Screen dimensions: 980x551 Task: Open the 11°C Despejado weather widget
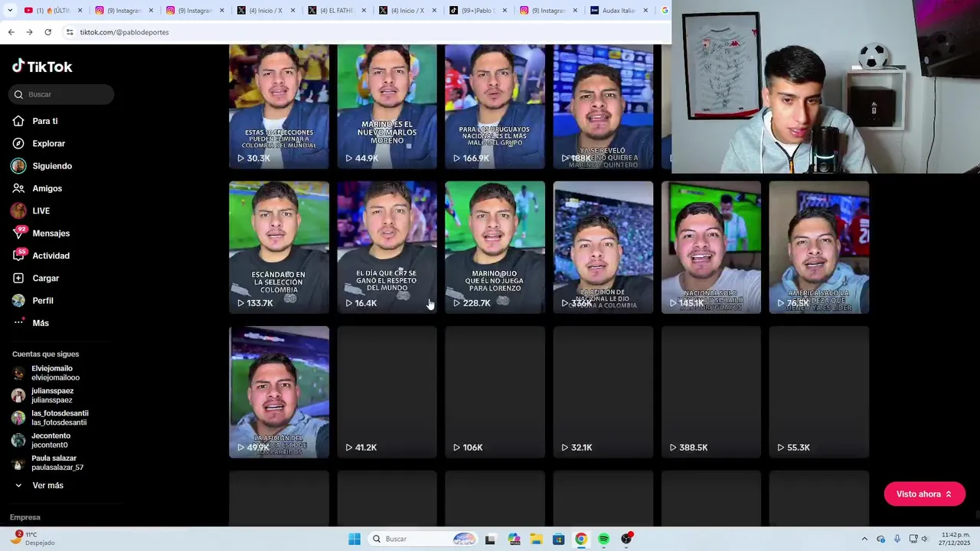click(32, 539)
